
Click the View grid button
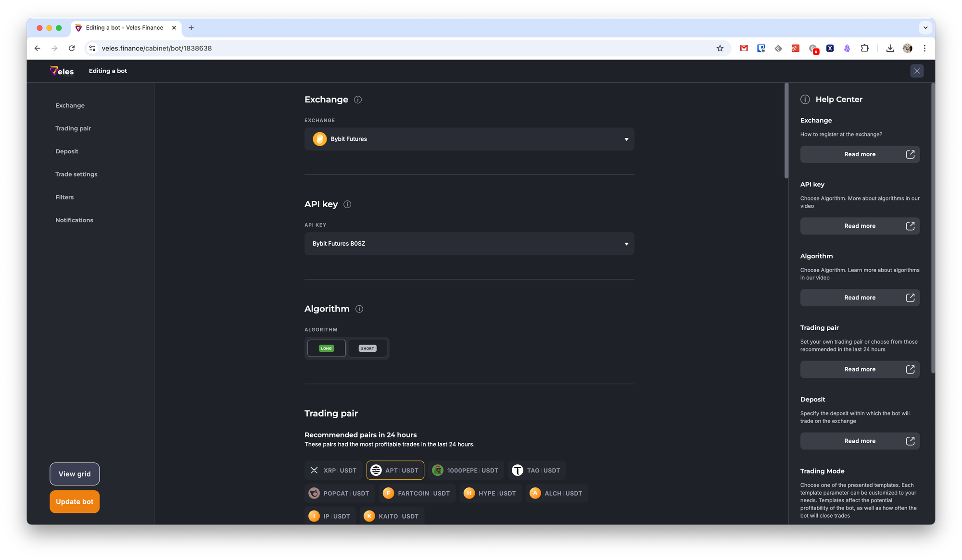[x=75, y=474]
